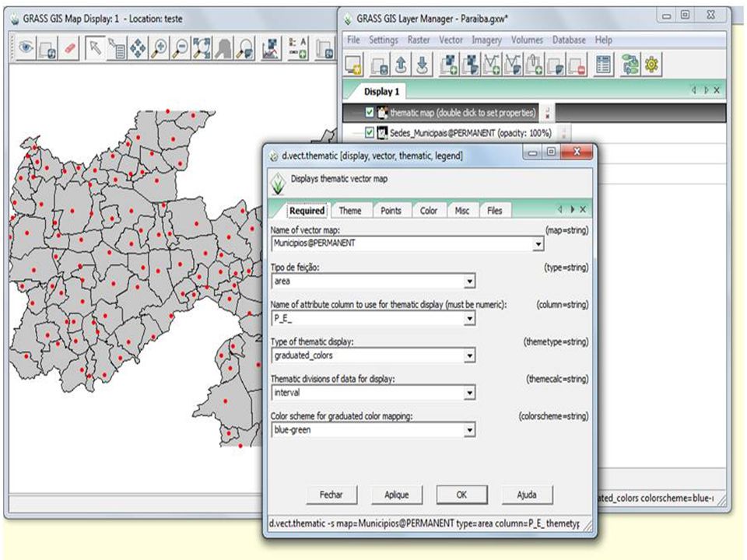
Task: Switch to the Misc tab
Action: pyautogui.click(x=461, y=211)
